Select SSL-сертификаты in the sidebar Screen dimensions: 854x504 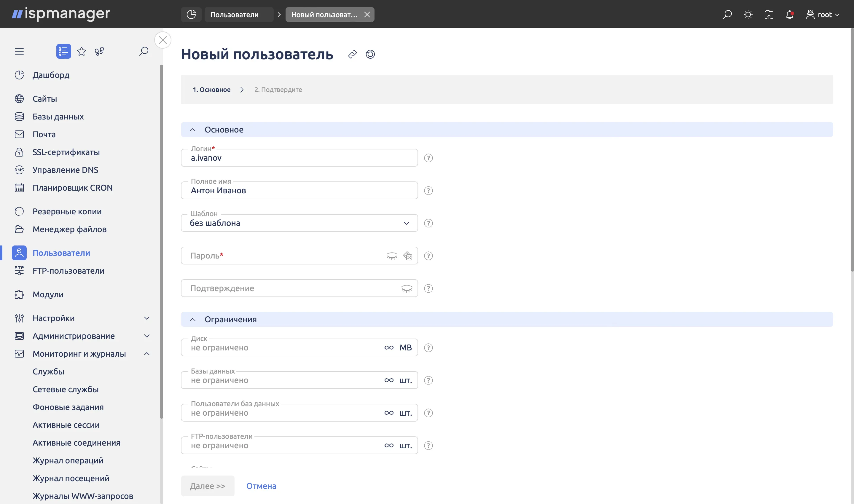tap(66, 152)
